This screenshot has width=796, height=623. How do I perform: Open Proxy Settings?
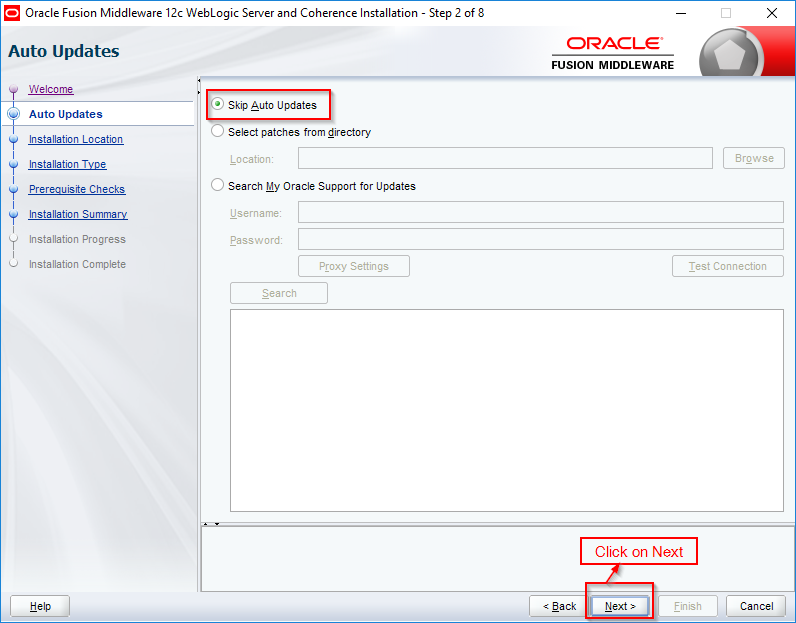(354, 266)
